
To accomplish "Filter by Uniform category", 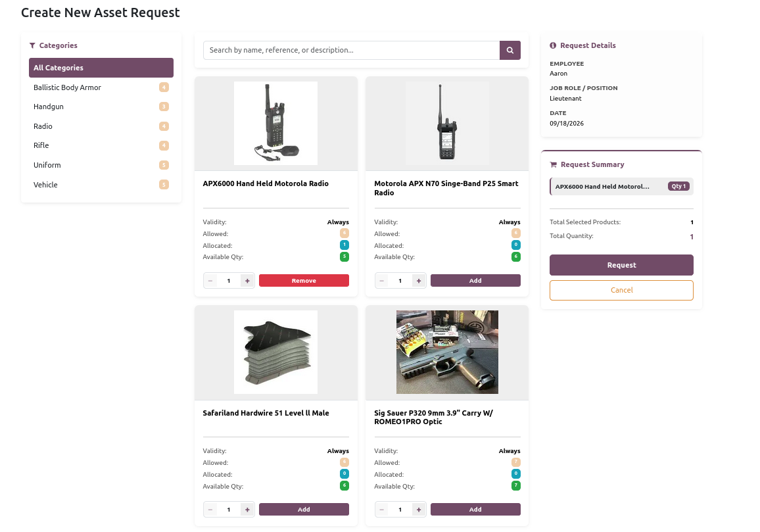I will [101, 165].
